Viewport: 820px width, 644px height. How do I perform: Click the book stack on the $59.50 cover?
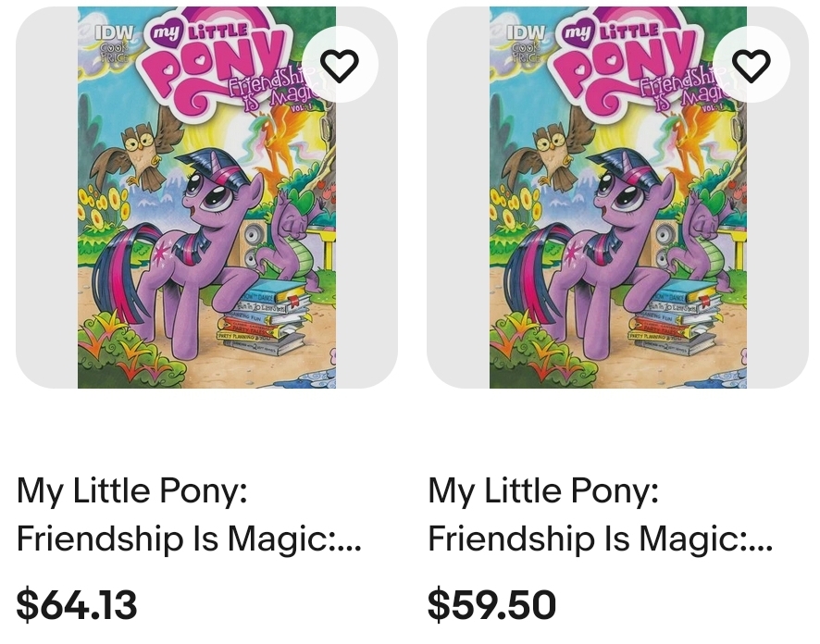(674, 320)
